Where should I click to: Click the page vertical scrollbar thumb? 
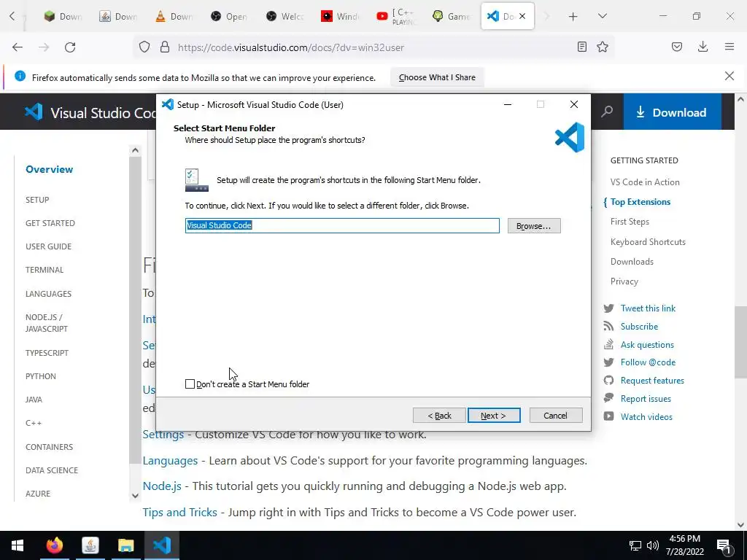741,341
